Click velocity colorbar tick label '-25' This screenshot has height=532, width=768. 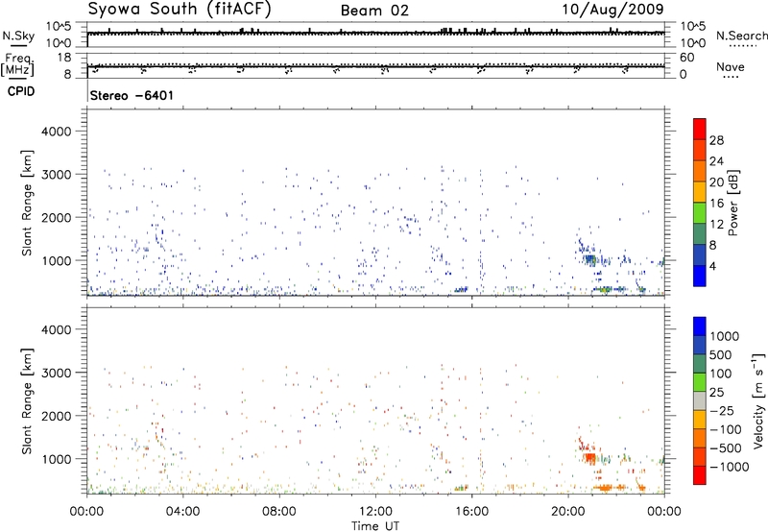(x=722, y=410)
